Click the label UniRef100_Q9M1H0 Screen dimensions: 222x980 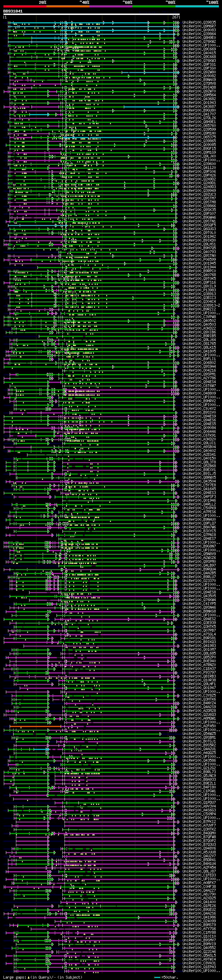pyautogui.click(x=199, y=133)
